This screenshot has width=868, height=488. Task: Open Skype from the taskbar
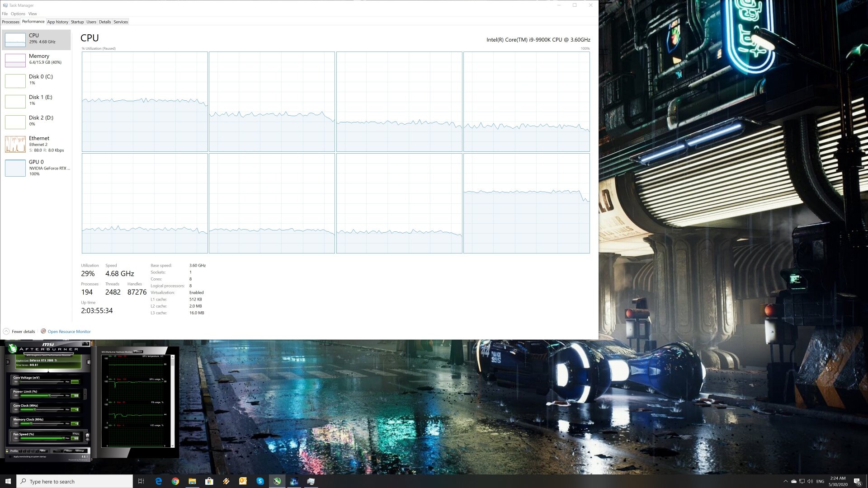coord(260,481)
